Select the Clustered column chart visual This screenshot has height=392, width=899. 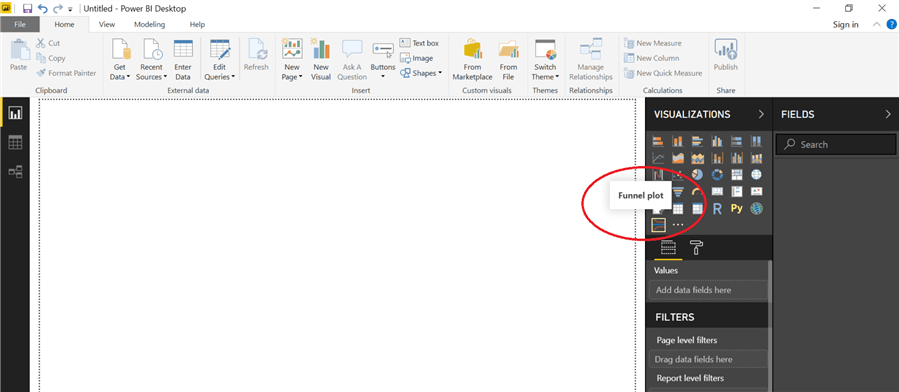pyautogui.click(x=717, y=141)
